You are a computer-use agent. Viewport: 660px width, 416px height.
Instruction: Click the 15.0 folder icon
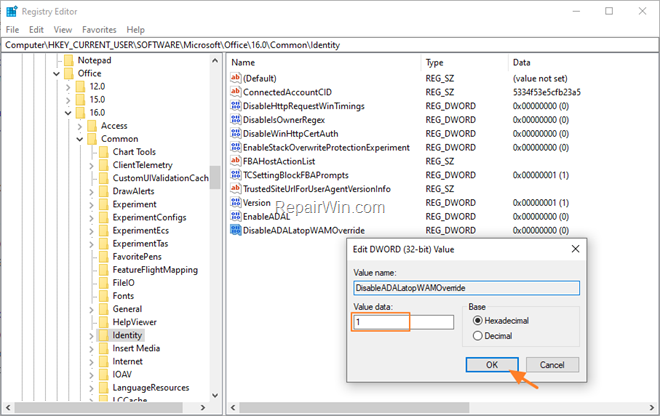click(x=80, y=99)
